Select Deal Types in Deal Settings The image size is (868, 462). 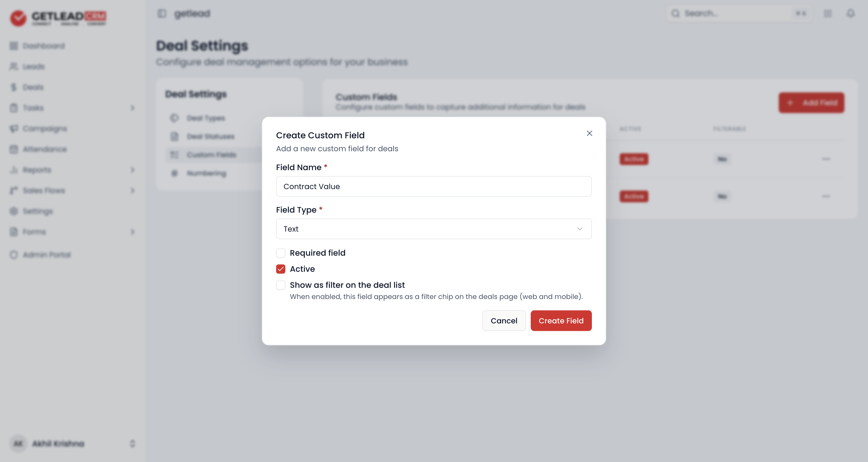206,118
